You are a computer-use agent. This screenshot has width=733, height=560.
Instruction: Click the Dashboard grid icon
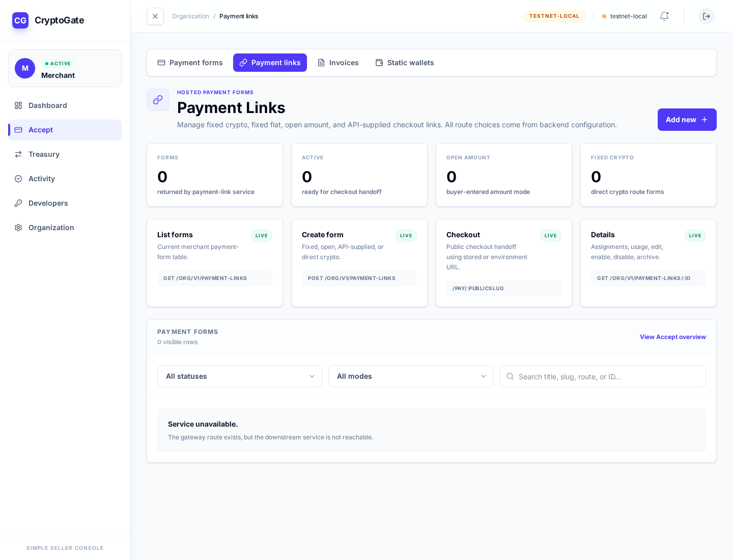pyautogui.click(x=18, y=105)
